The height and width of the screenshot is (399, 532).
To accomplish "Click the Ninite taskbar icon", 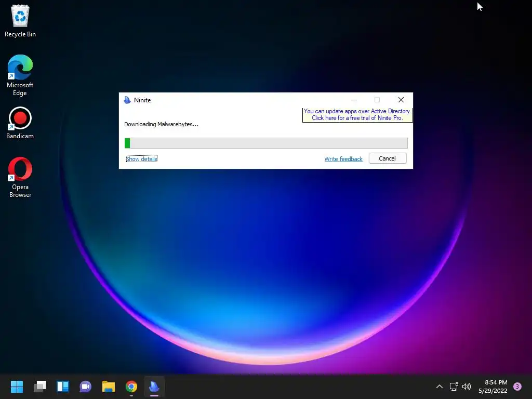I will [154, 387].
